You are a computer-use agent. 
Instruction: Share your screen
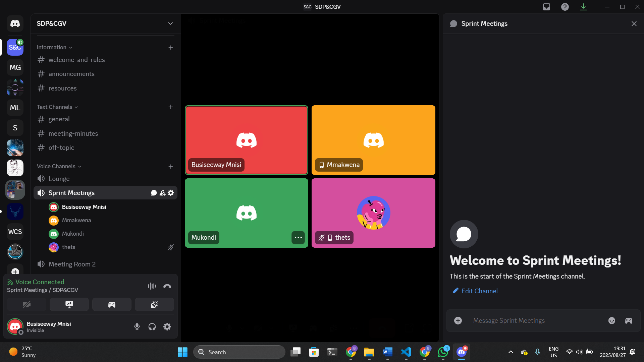click(x=69, y=304)
